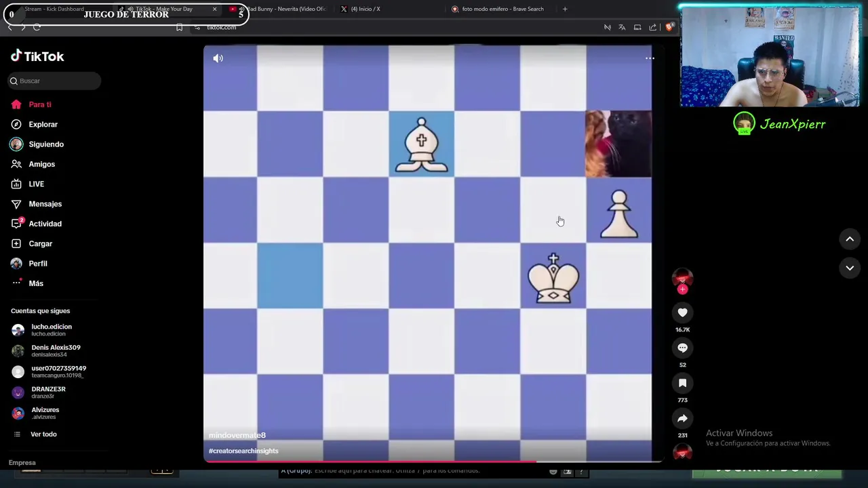Switch to the (4) Inicio / X tab
This screenshot has width=868, height=488.
[x=365, y=9]
